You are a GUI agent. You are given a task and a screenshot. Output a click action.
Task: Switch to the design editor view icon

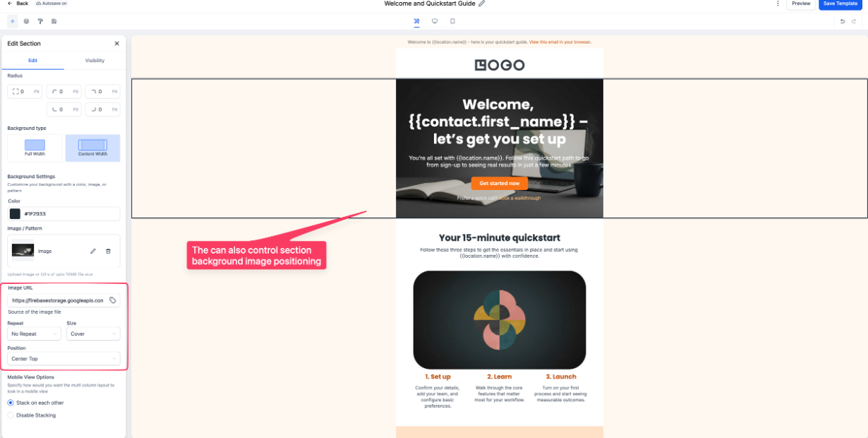pos(417,21)
